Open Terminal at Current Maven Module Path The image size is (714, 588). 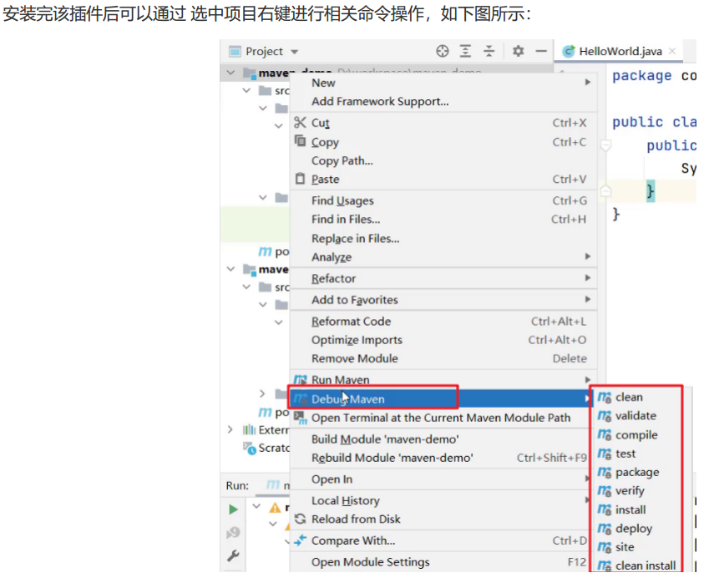tap(441, 418)
